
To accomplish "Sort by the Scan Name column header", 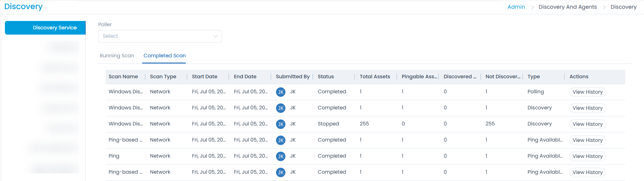I will (123, 77).
